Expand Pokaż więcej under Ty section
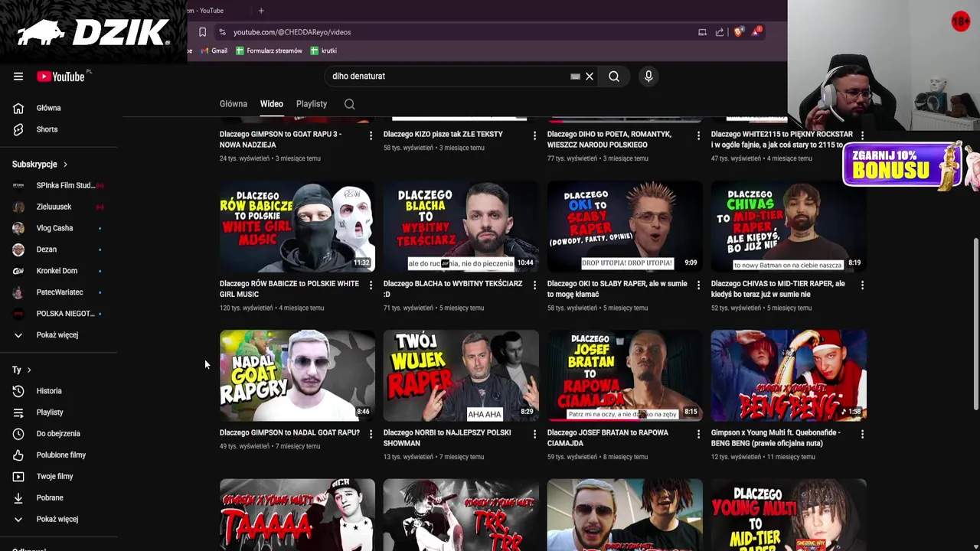Screen dimensions: 980x551 click(58, 520)
